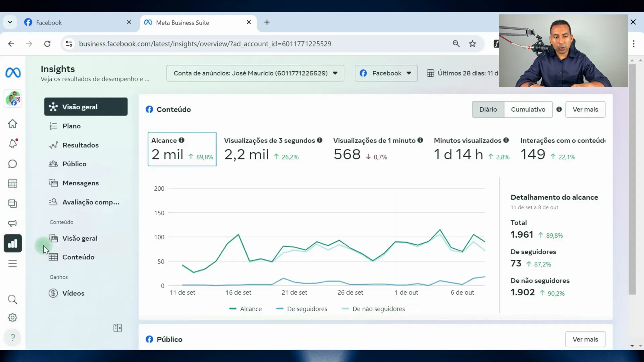
Task: Open Últimos 28 dias date range picker
Action: (463, 73)
